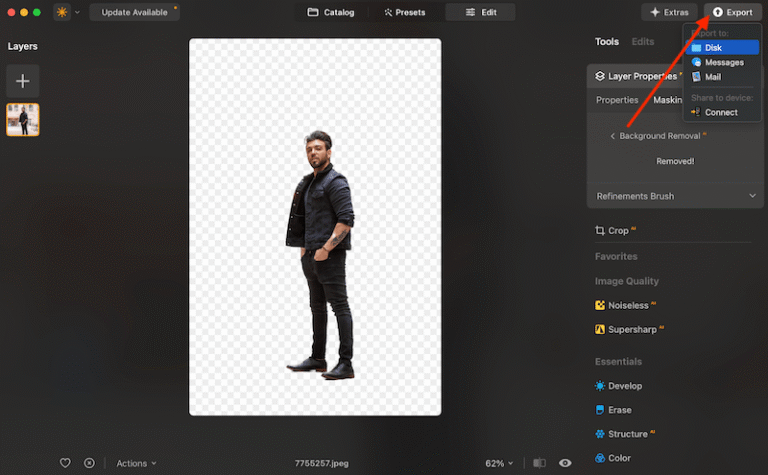Switch to the Tools tab

pyautogui.click(x=606, y=42)
